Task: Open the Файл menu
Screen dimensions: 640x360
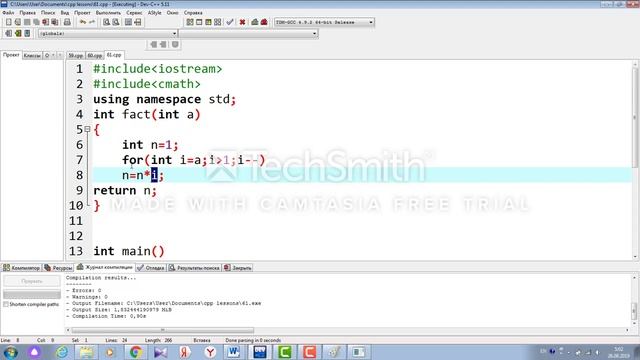Action: coord(8,13)
